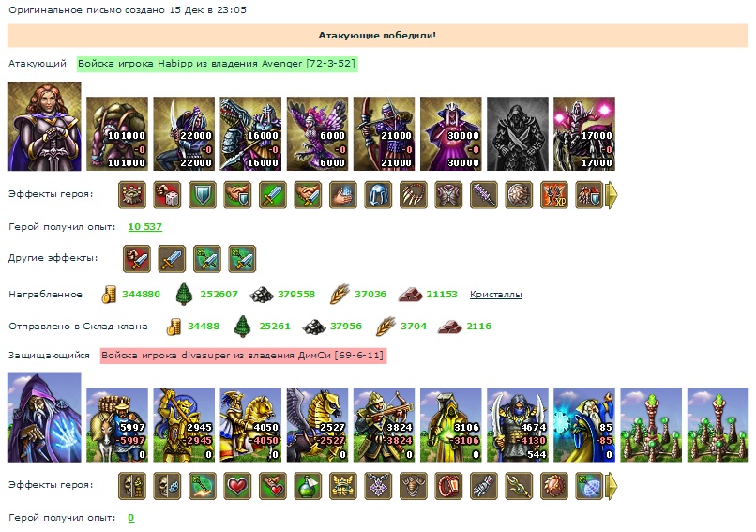Click the dice effect icon in attacker hero effects

pos(167,195)
